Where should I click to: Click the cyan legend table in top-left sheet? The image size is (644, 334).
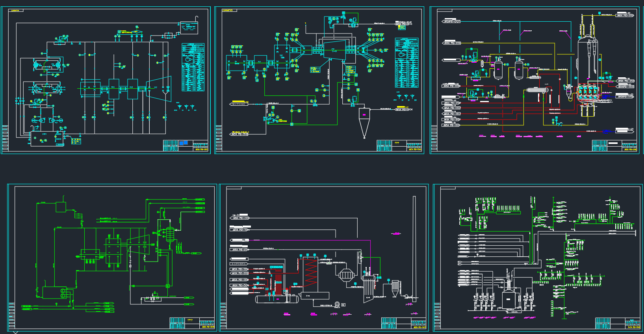coord(193,67)
